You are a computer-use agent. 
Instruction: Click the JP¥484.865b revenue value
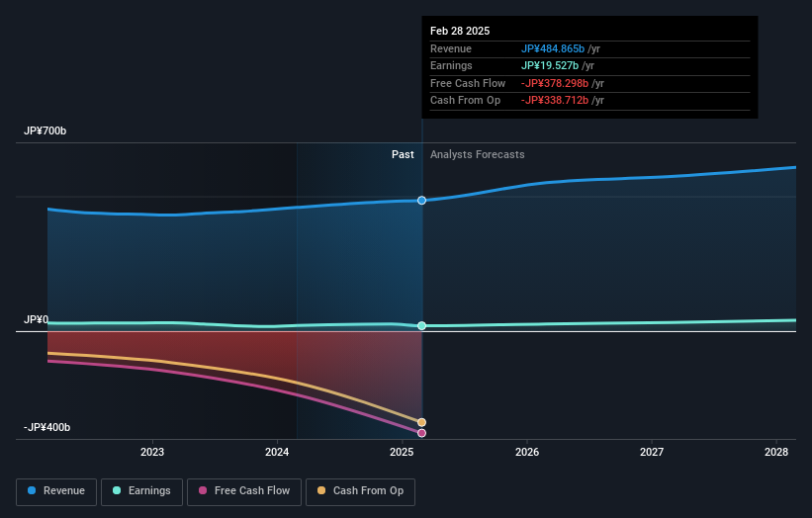[x=553, y=48]
